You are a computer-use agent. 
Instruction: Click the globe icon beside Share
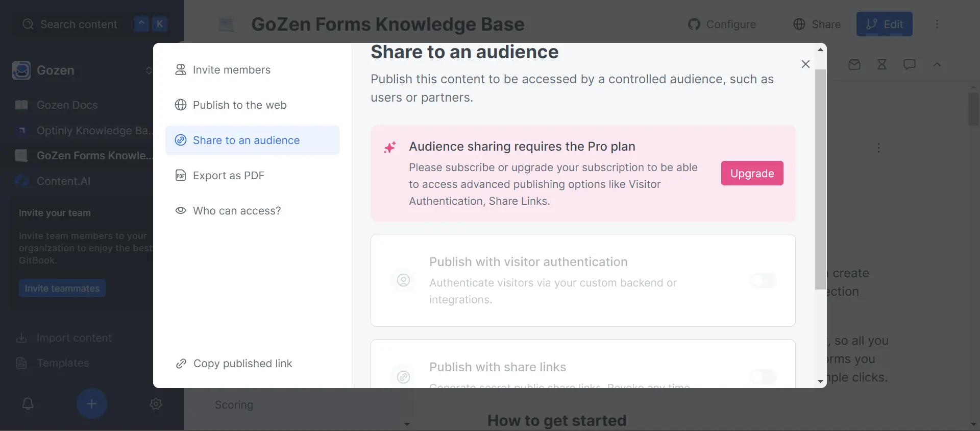coord(799,24)
